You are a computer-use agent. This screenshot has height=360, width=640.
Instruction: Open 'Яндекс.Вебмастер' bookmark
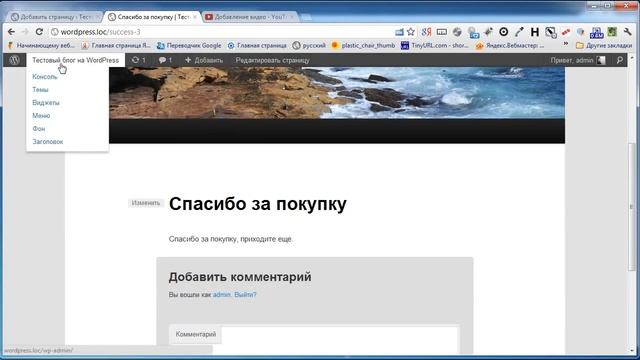coord(510,45)
